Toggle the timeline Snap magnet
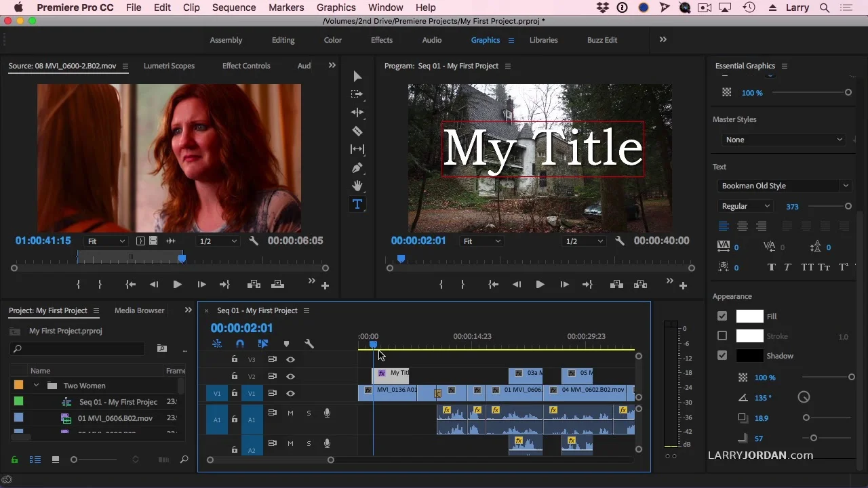 [x=240, y=344]
